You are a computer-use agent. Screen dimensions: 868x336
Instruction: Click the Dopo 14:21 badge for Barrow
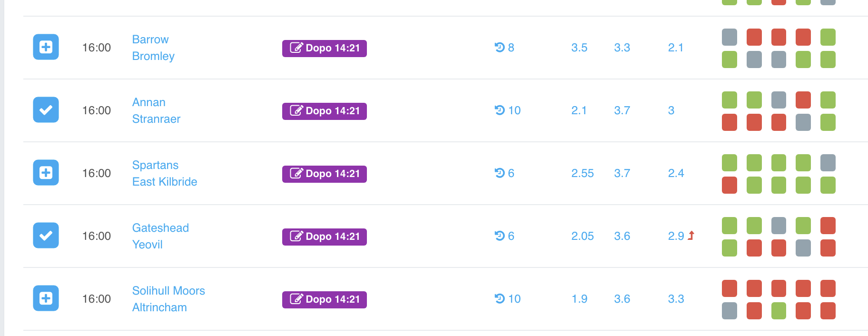(x=324, y=48)
